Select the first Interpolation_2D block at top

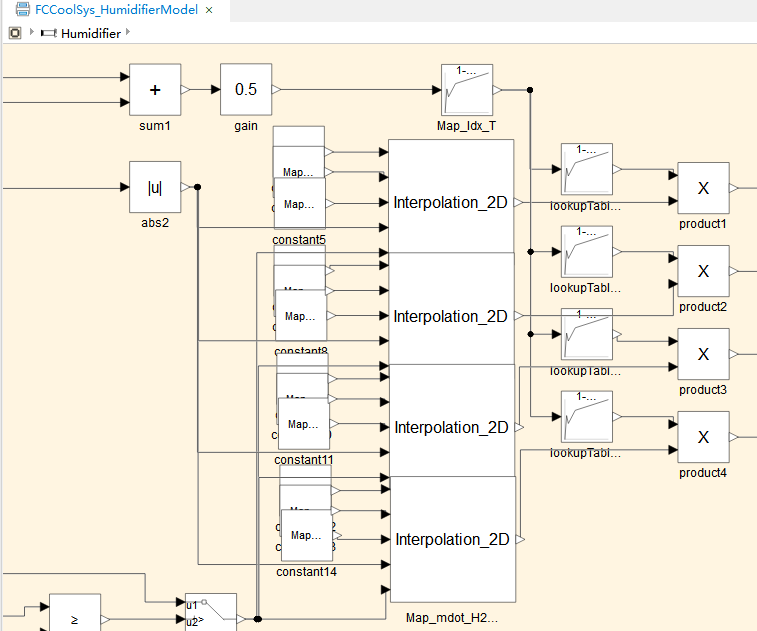click(x=451, y=196)
